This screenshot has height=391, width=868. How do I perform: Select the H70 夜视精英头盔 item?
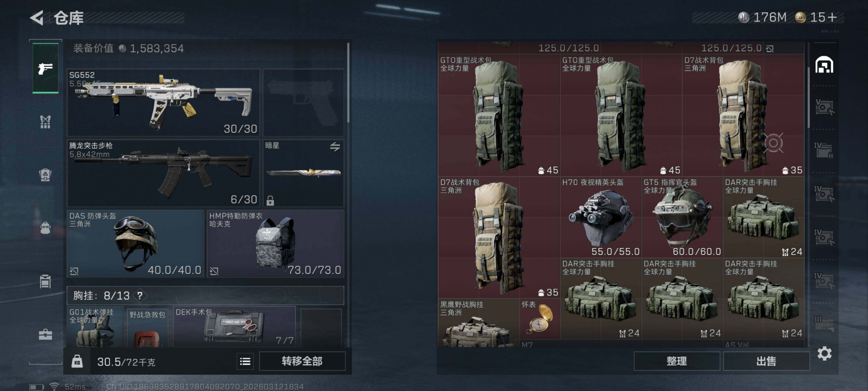point(601,217)
